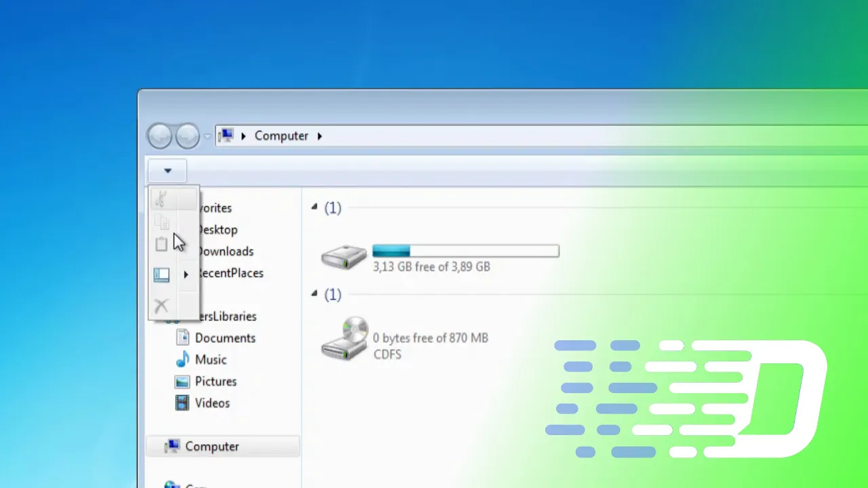Viewport: 868px width, 488px height.
Task: Expand the arrow after Computer in address bar
Action: 319,136
